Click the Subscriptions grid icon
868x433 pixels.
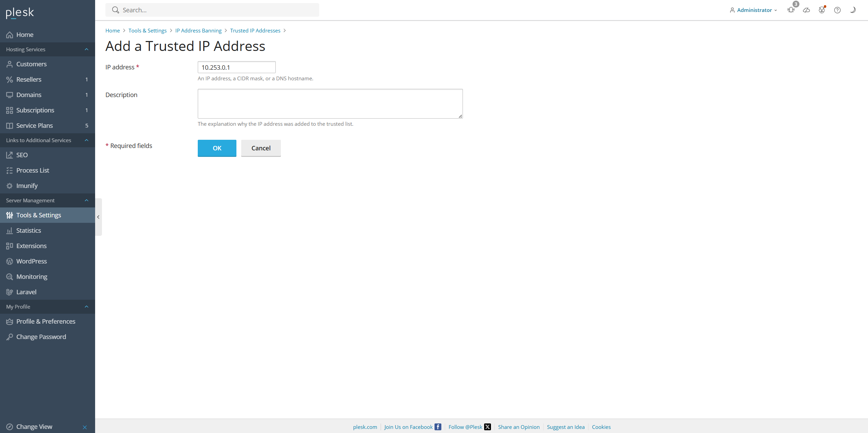coord(10,110)
